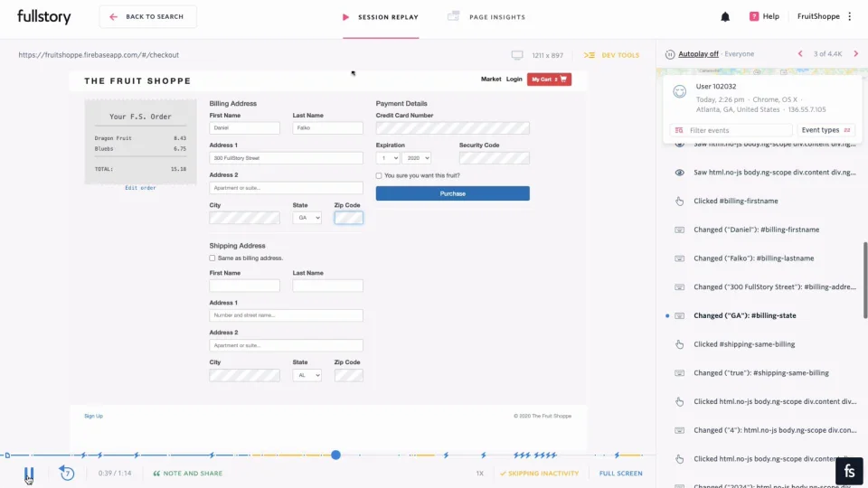Select the Session Replay tab

tap(380, 17)
